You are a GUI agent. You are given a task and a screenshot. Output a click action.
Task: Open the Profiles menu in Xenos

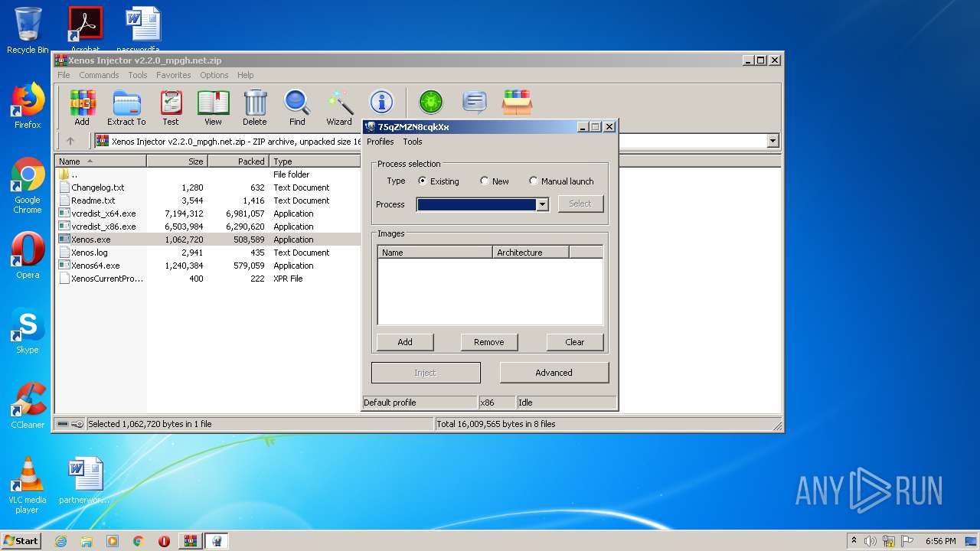380,142
